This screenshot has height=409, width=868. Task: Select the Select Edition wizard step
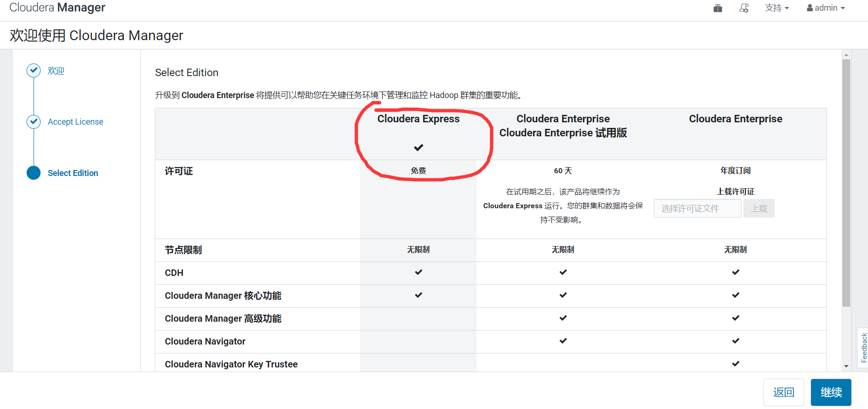pyautogui.click(x=73, y=173)
